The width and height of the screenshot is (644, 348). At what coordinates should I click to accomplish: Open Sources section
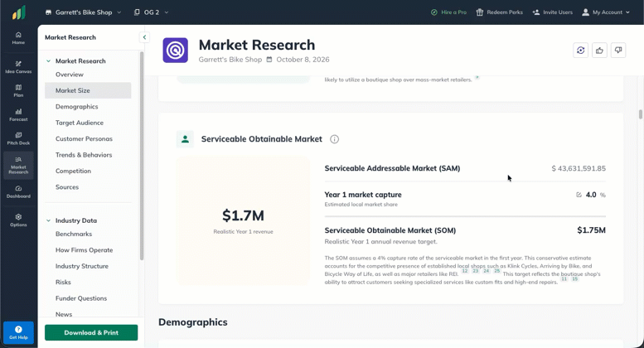67,187
